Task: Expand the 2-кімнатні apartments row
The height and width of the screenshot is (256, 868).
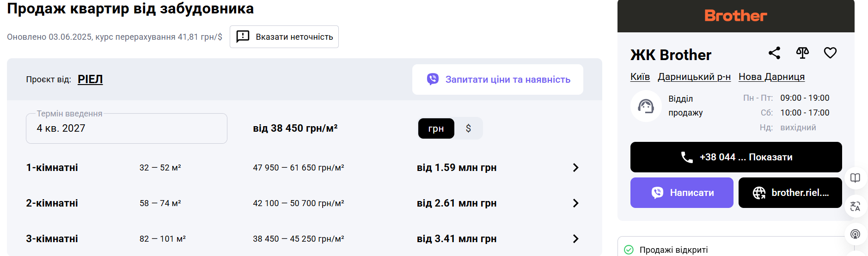Action: point(575,203)
